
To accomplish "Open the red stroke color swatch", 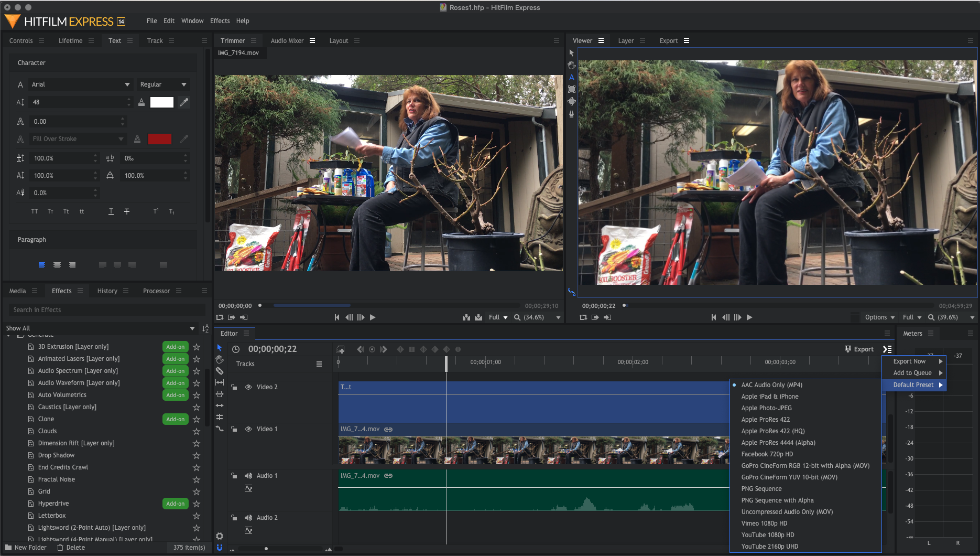I will [x=160, y=139].
